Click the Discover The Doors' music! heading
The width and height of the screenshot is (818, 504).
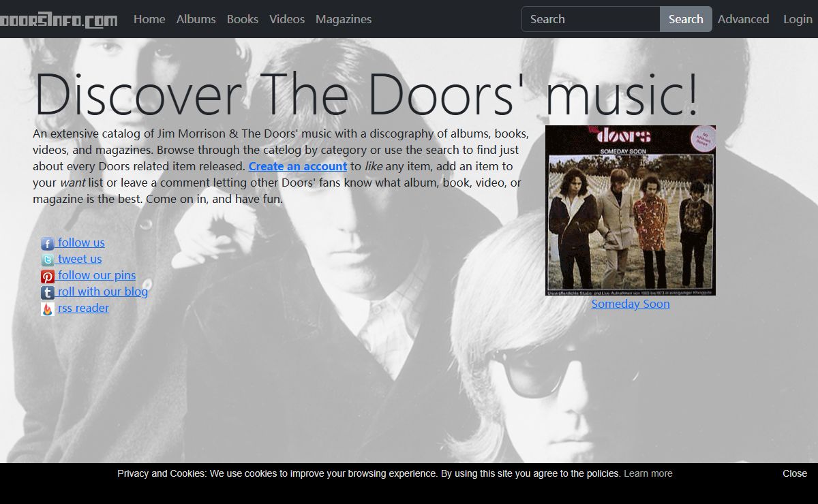tap(366, 94)
